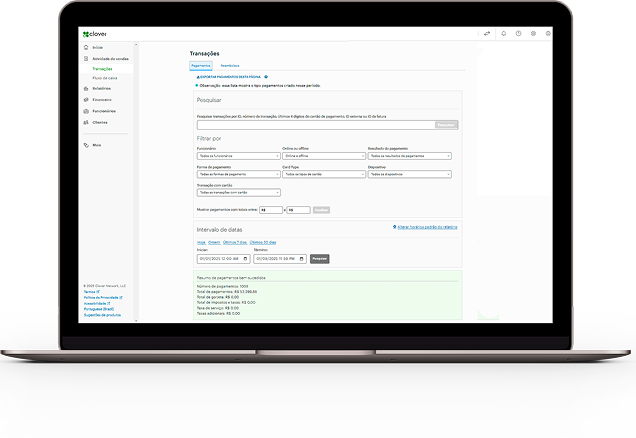Image resolution: width=636 pixels, height=438 pixels.
Task: Click the Taxa de serviço line
Action: pos(218,308)
